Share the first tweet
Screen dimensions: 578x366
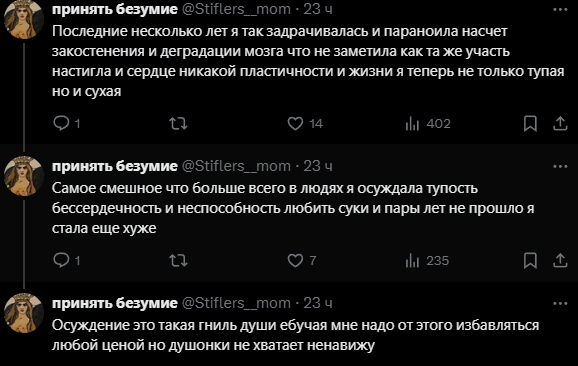[x=560, y=123]
